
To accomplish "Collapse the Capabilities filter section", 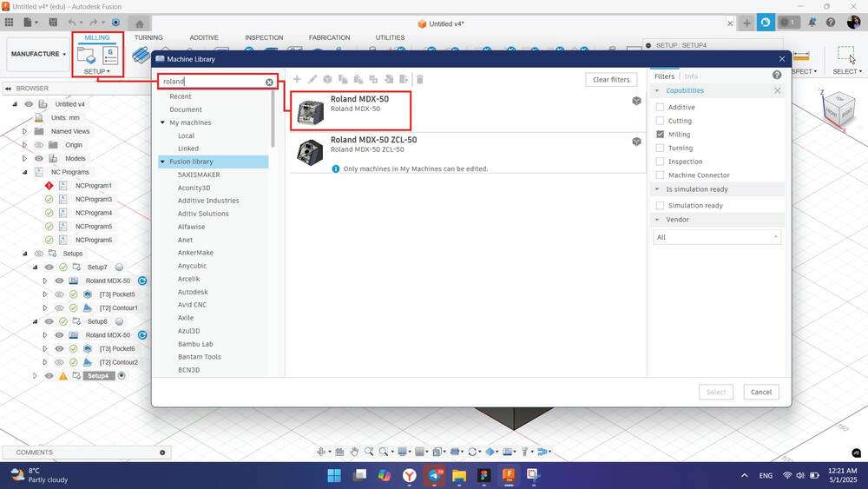I will point(658,91).
